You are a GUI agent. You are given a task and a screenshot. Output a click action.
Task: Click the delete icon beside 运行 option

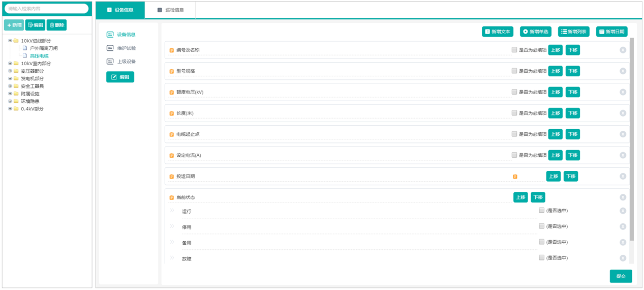[623, 211]
